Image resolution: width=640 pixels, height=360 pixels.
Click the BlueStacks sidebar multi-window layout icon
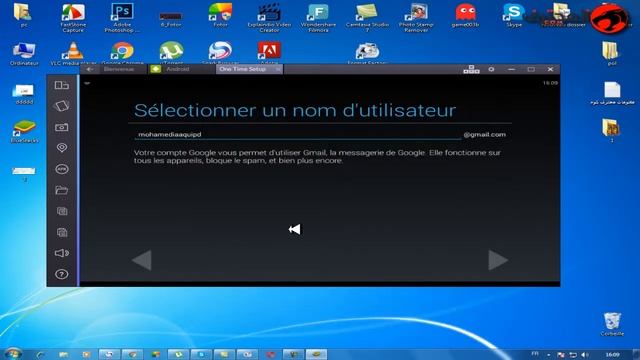point(62,85)
